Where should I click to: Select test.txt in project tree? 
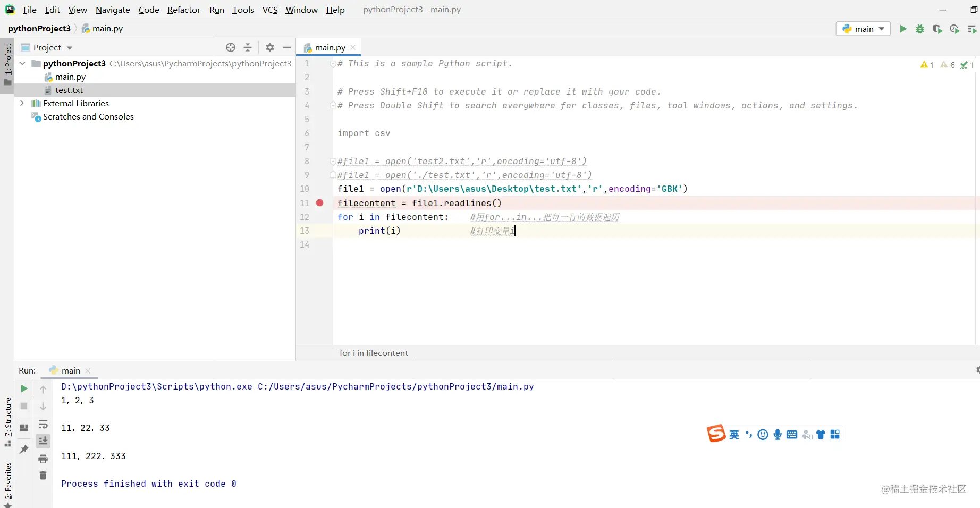click(69, 90)
